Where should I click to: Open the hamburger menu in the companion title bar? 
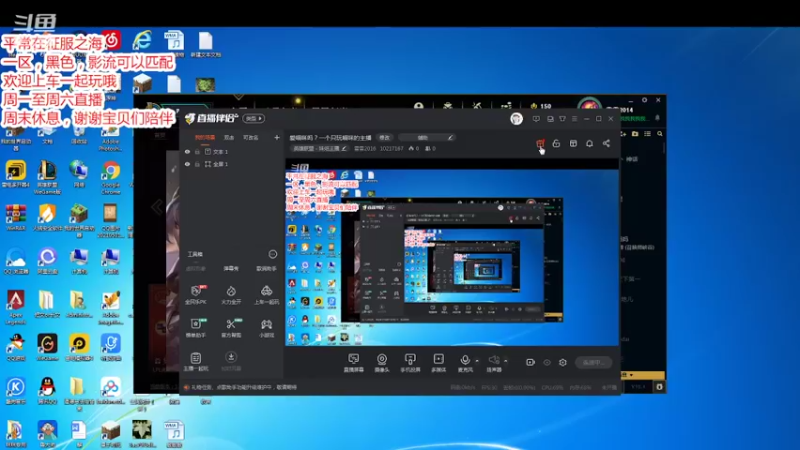coord(574,119)
